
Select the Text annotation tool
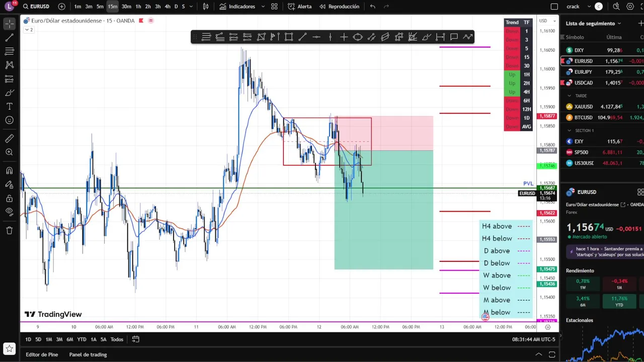point(9,107)
